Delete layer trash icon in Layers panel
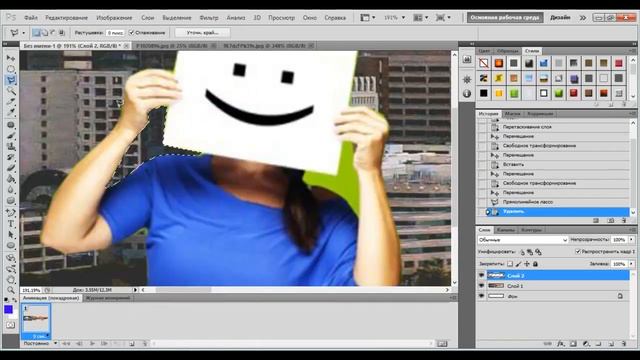Screen dimensions: 640x360 click(623, 344)
